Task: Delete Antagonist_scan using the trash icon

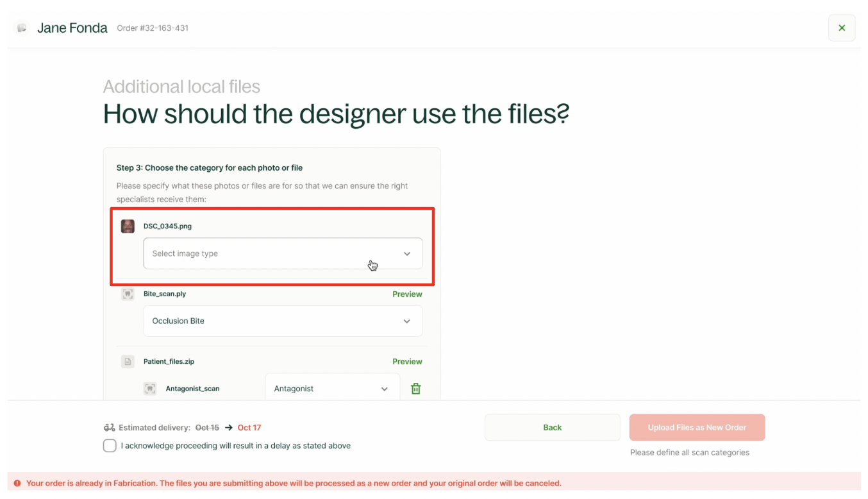Action: (x=415, y=389)
